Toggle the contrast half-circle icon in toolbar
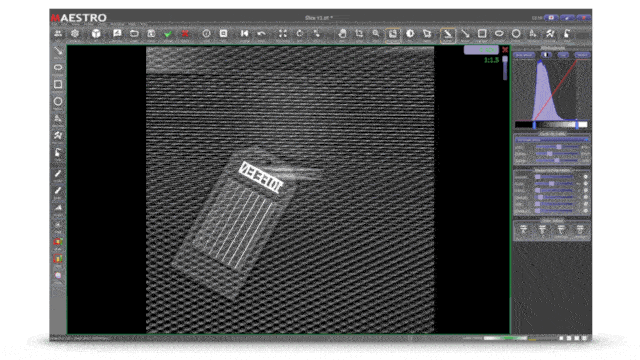The image size is (640, 360). 410,34
